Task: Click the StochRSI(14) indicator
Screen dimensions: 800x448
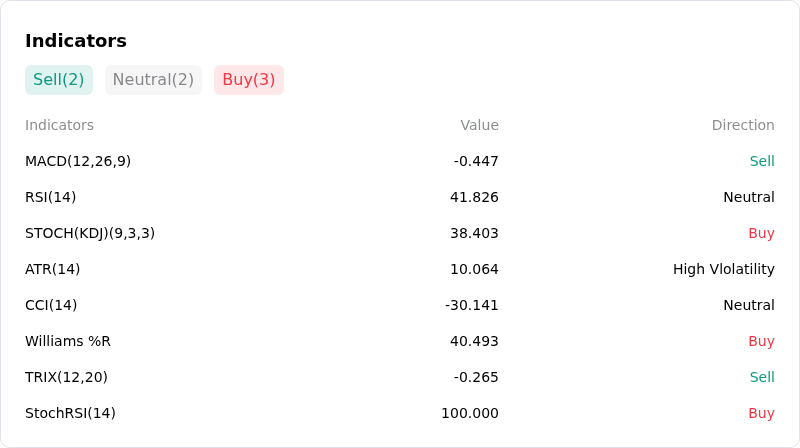Action: click(70, 413)
